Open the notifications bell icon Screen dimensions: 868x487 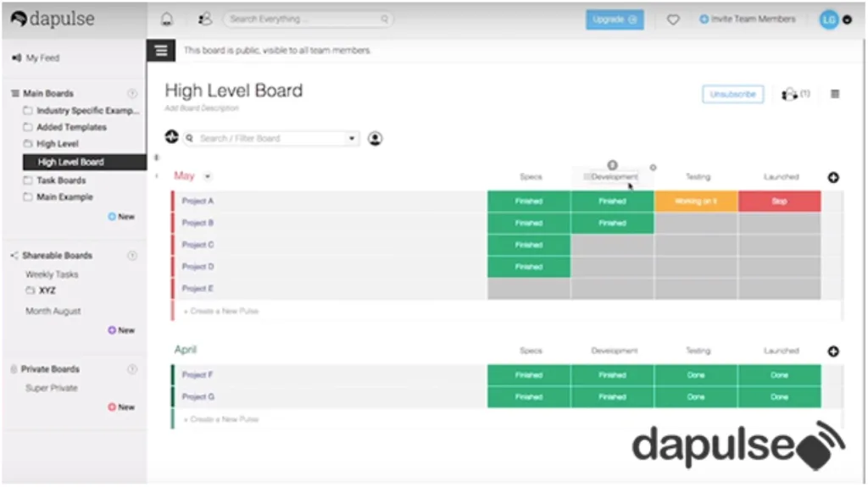click(x=167, y=19)
